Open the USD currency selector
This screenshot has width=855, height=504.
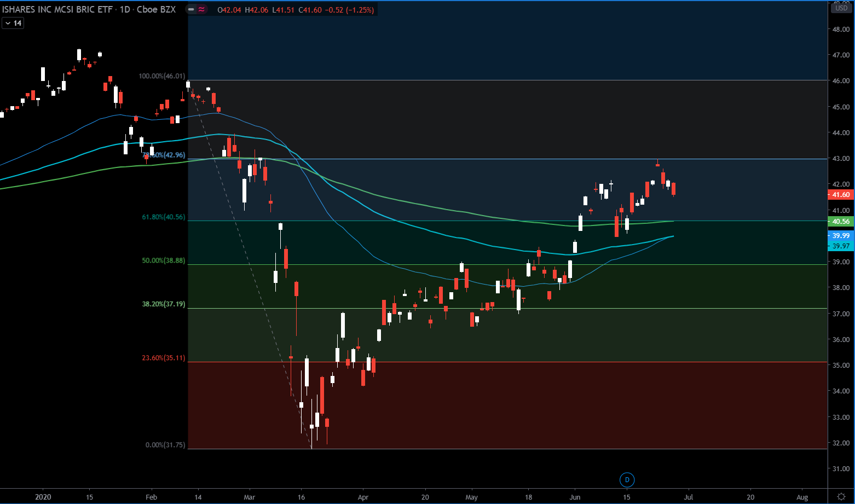click(840, 8)
